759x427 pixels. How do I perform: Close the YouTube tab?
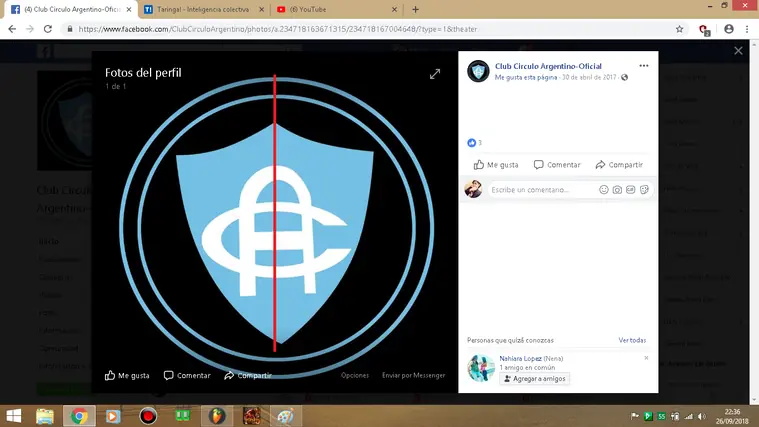pyautogui.click(x=394, y=9)
